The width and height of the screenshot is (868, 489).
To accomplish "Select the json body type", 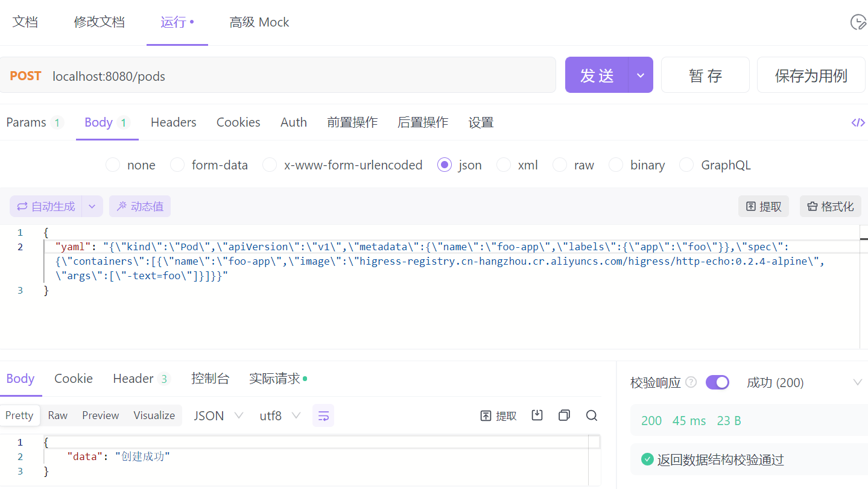I will pyautogui.click(x=445, y=165).
